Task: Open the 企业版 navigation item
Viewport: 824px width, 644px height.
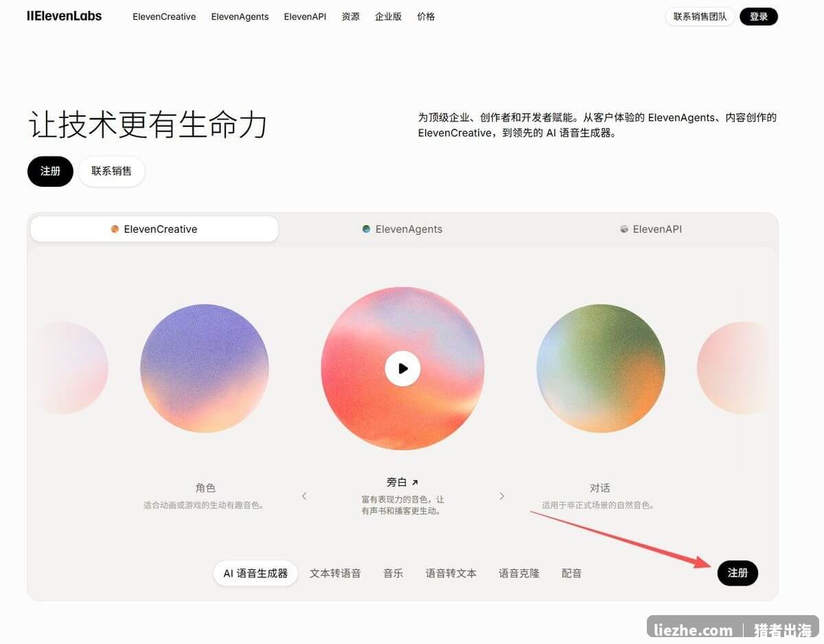Action: [x=388, y=16]
